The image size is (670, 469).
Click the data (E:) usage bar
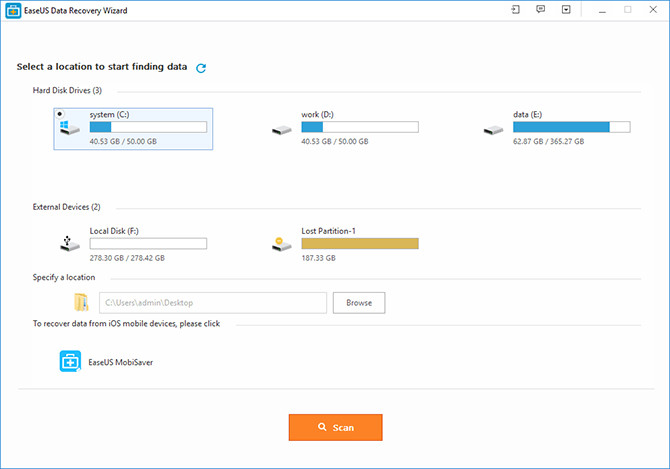(x=572, y=128)
